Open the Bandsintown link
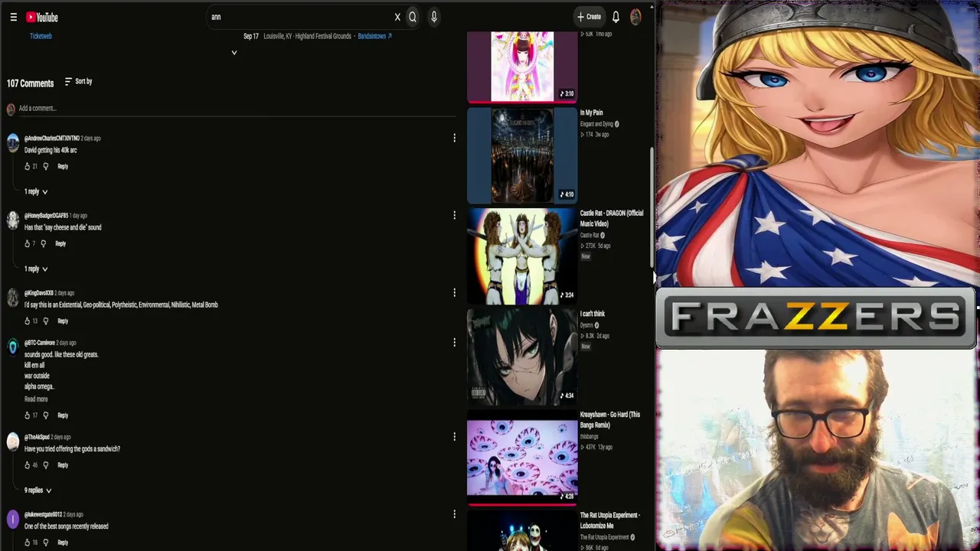Image resolution: width=980 pixels, height=551 pixels. tap(374, 36)
